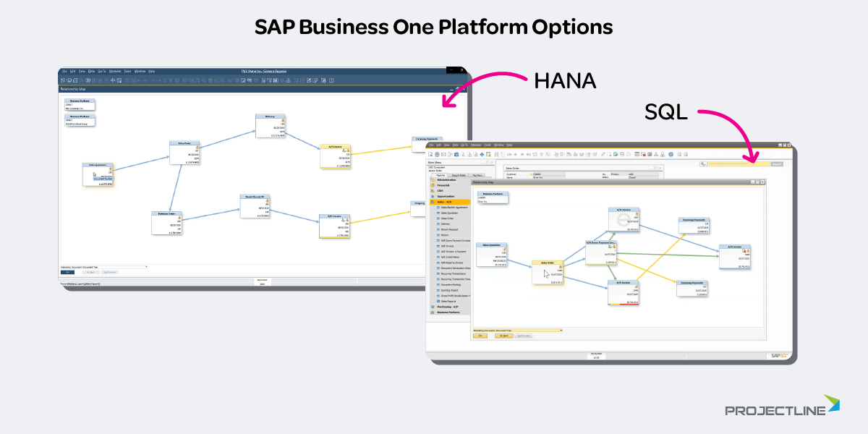Click the Print icon on the SQL window toolbar

437,154
